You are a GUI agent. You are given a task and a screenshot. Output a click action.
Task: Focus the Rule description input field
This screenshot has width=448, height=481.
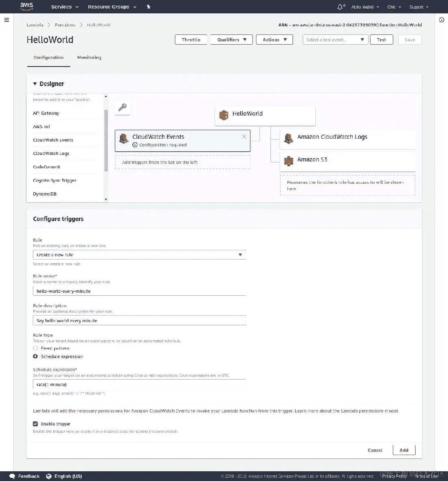(x=139, y=320)
